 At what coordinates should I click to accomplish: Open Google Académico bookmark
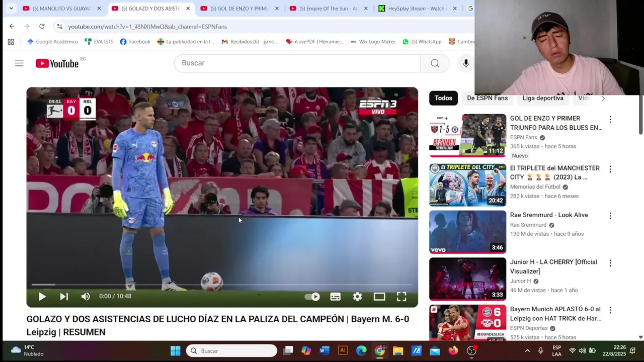coord(52,42)
